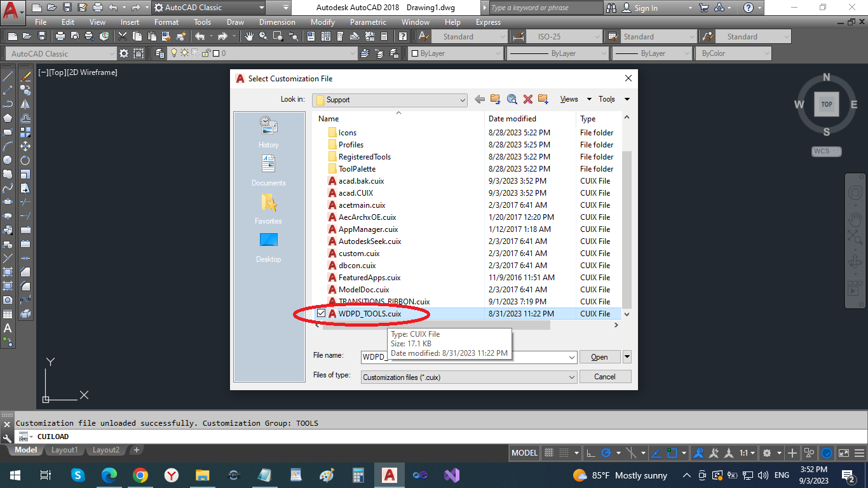The width and height of the screenshot is (868, 488).
Task: Toggle drawing grid display in status bar
Action: click(549, 453)
